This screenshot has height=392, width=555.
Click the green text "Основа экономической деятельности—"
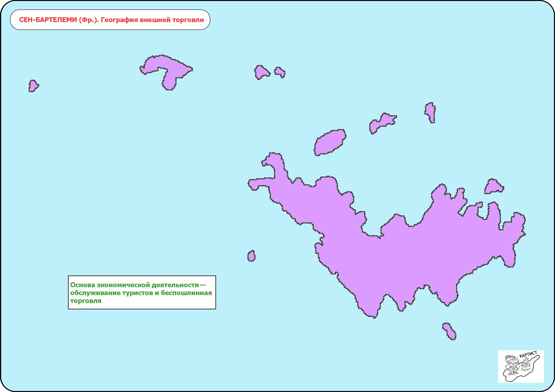138,285
